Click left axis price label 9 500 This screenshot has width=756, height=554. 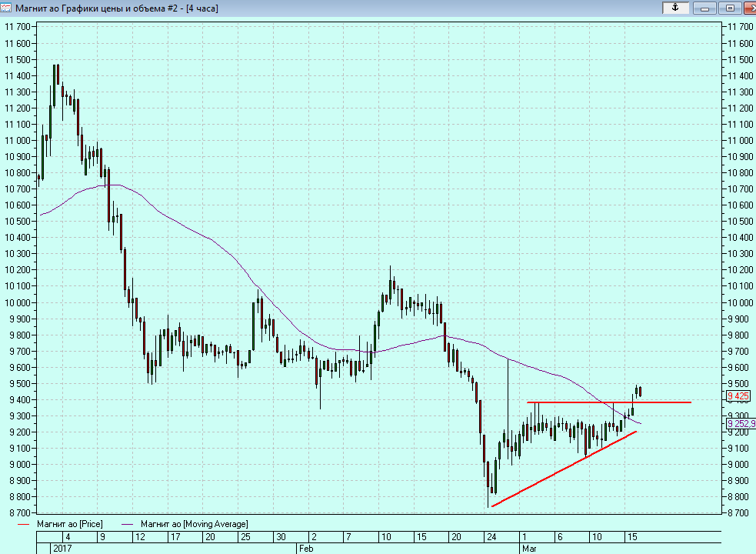pyautogui.click(x=20, y=384)
